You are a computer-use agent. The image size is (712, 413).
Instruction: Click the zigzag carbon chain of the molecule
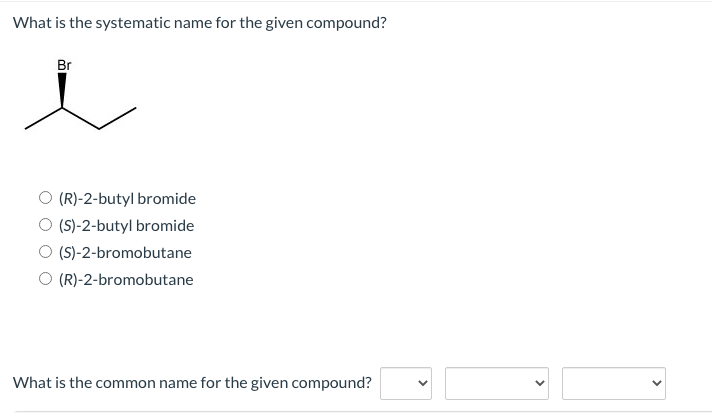[80, 118]
